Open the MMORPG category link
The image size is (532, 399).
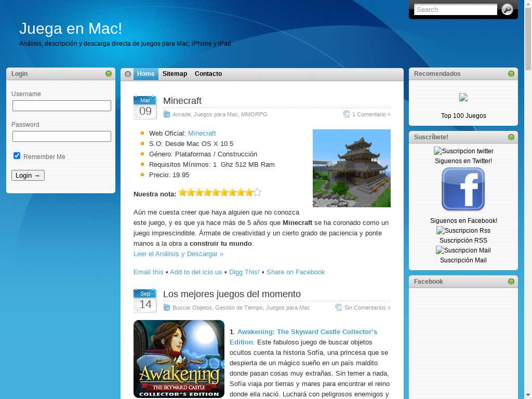(x=254, y=114)
